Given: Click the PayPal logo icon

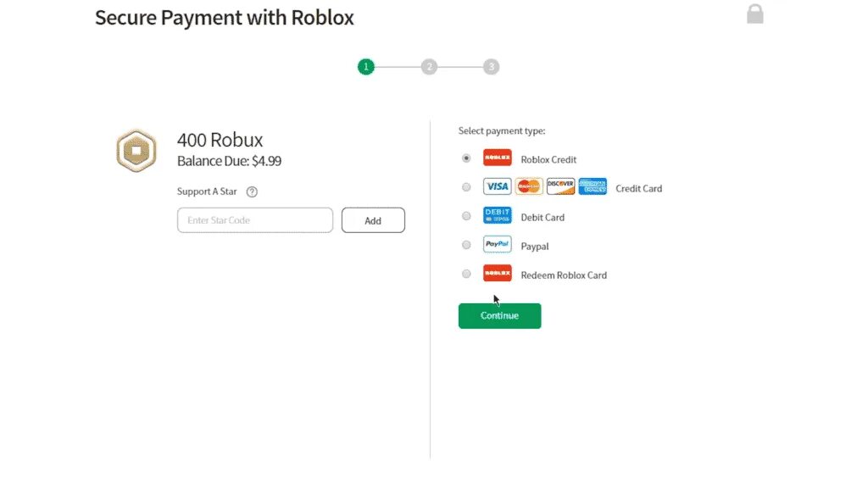Looking at the screenshot, I should coord(497,244).
